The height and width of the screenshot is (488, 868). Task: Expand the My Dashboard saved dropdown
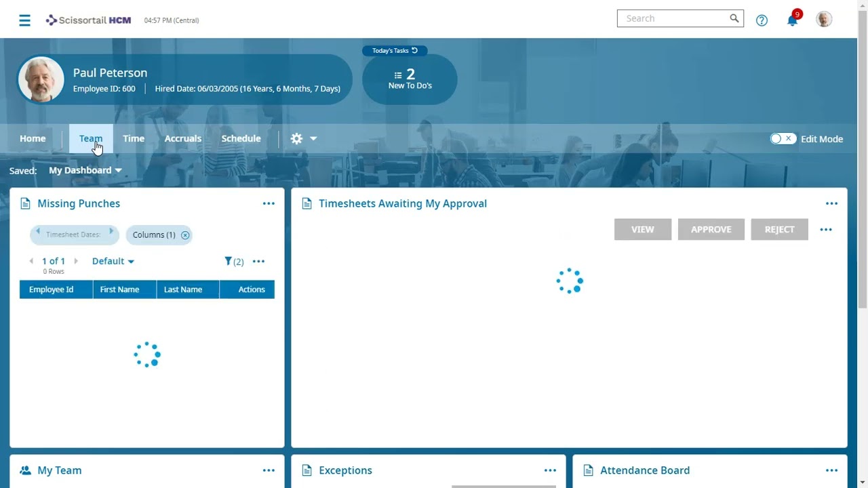tap(85, 170)
